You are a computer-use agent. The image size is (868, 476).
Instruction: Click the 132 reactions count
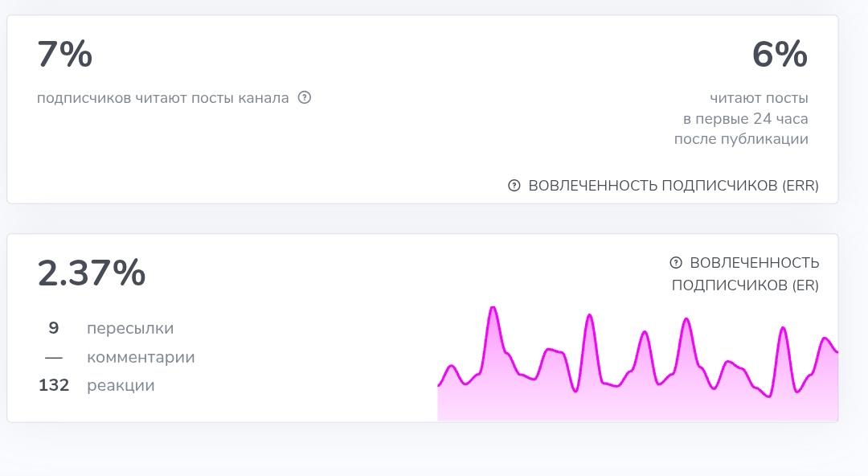[54, 385]
